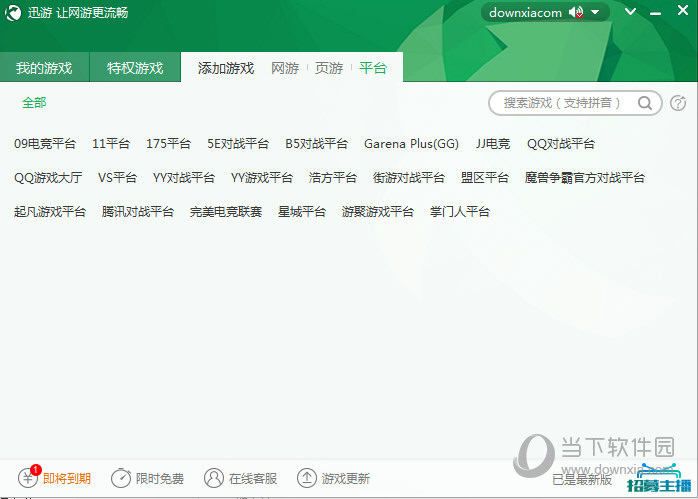Choose 完美电竞联赛
The image size is (698, 499).
pyautogui.click(x=226, y=211)
